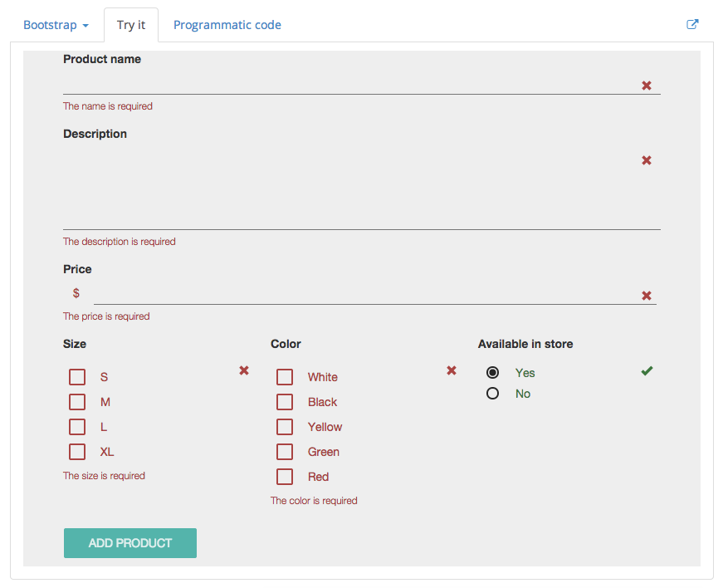
Task: Click the error icon in Description field
Action: [647, 160]
